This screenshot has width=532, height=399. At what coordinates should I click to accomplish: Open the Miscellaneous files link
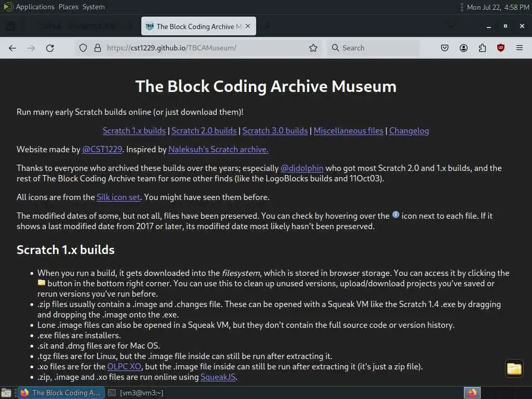[x=349, y=130]
